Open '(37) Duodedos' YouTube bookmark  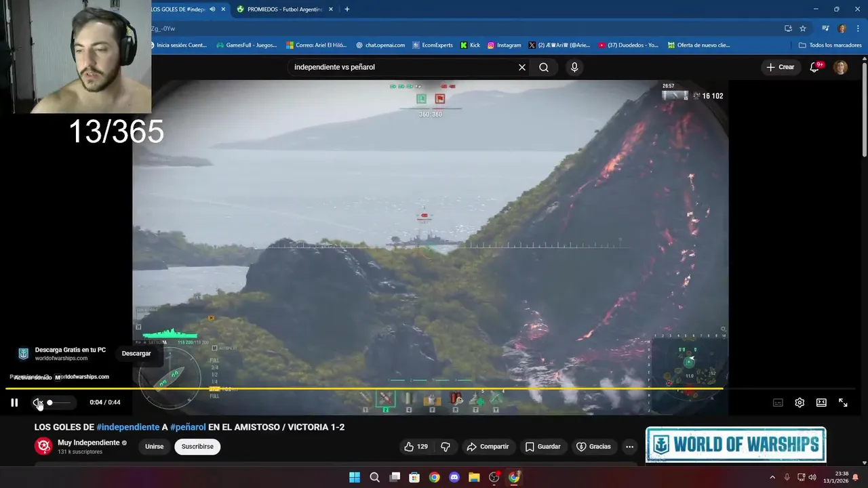629,45
